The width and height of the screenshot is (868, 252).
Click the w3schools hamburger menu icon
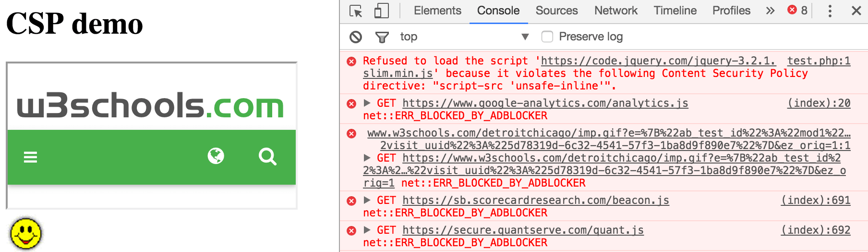coord(30,157)
